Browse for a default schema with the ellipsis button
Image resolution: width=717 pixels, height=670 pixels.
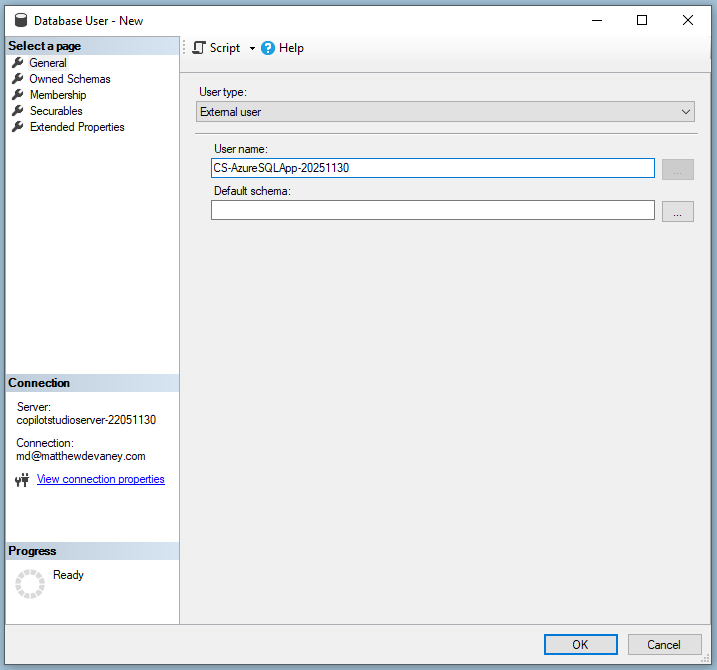point(677,211)
